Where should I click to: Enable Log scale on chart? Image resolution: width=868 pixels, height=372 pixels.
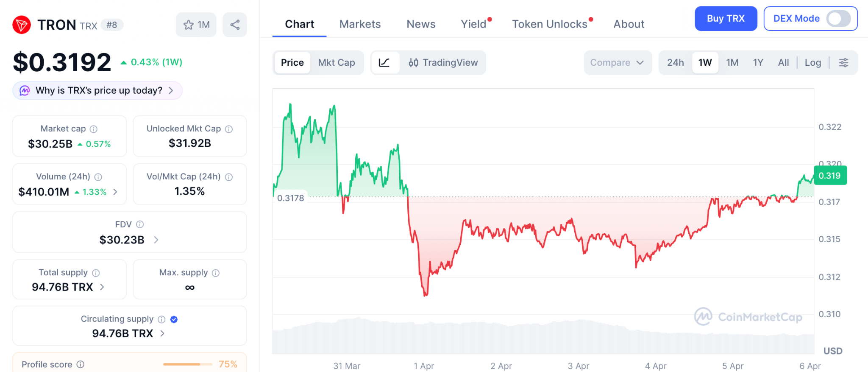click(812, 63)
